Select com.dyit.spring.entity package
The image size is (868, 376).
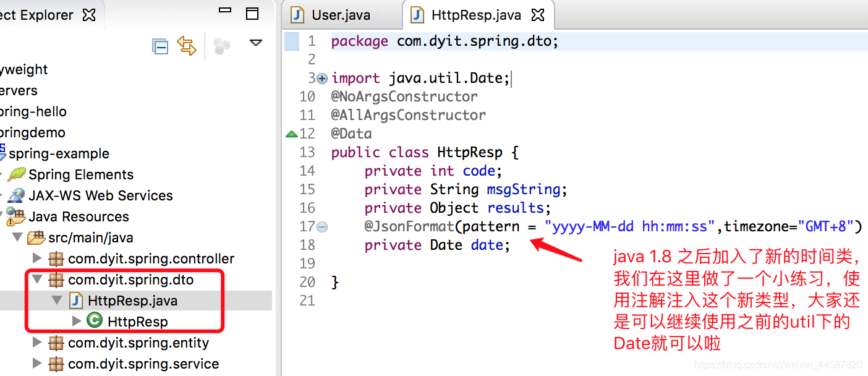[x=138, y=343]
